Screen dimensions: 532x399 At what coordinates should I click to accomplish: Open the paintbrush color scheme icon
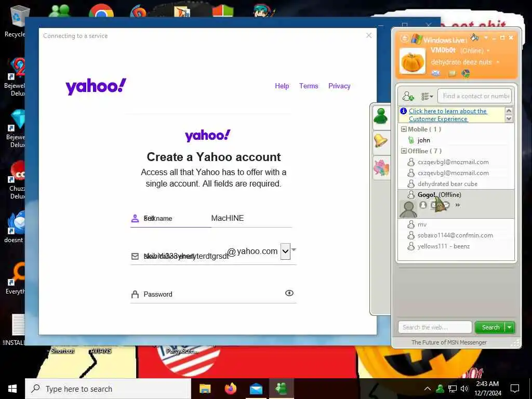[475, 37]
